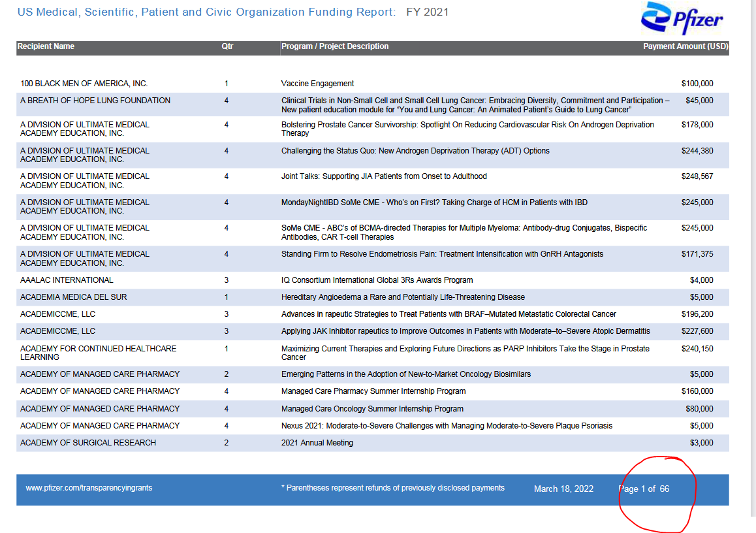Select the "$80,000" amount

[x=699, y=408]
